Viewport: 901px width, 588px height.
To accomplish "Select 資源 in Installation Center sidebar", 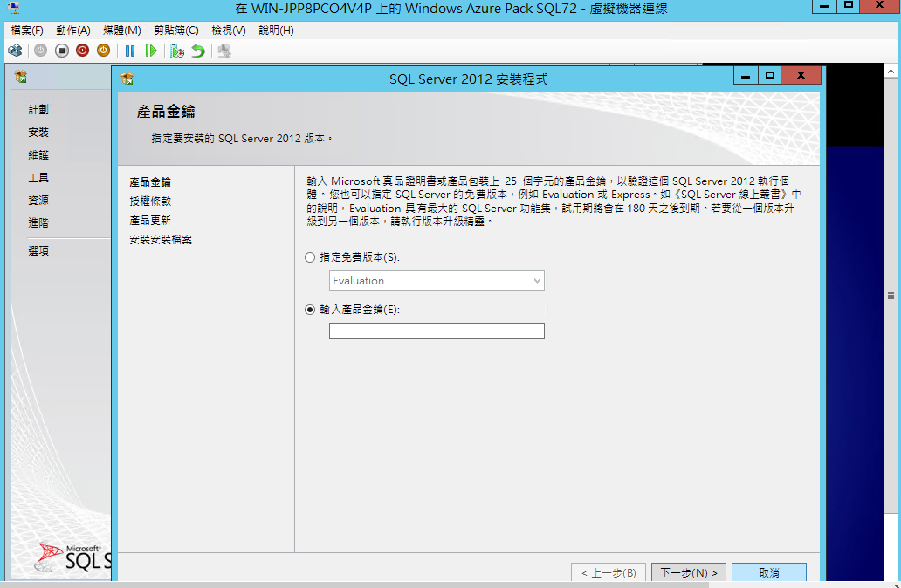I will pos(38,200).
